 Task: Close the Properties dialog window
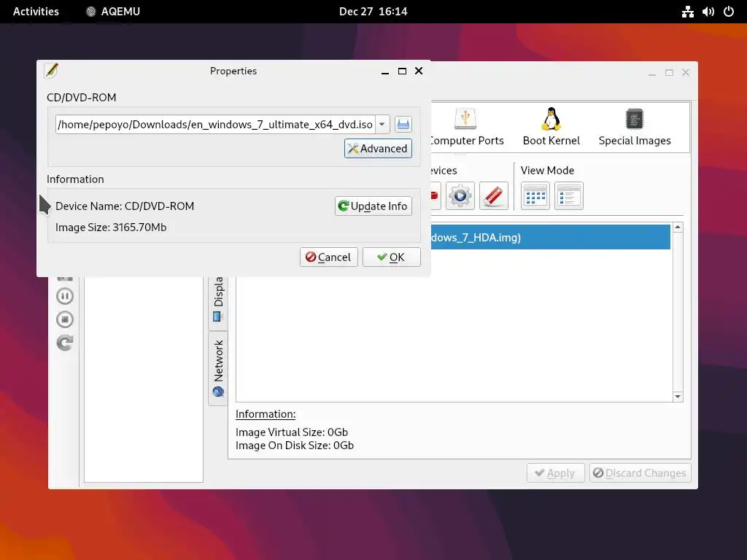pos(419,71)
